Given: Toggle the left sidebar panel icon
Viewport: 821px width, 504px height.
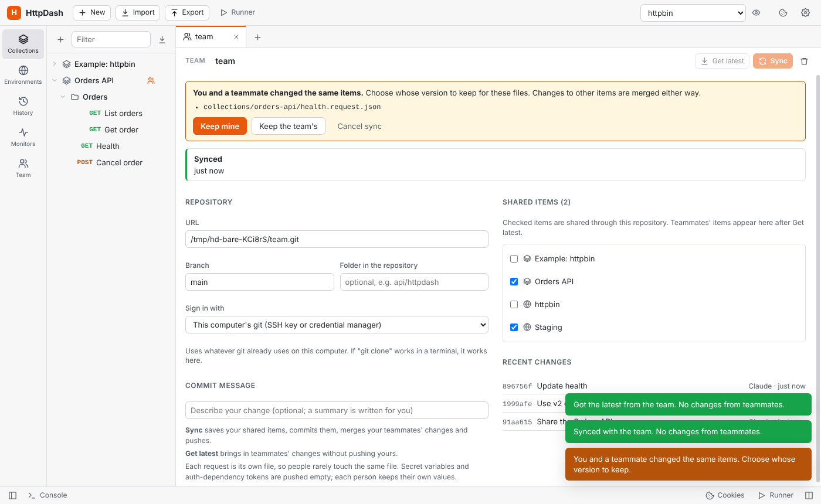Looking at the screenshot, I should point(12,495).
